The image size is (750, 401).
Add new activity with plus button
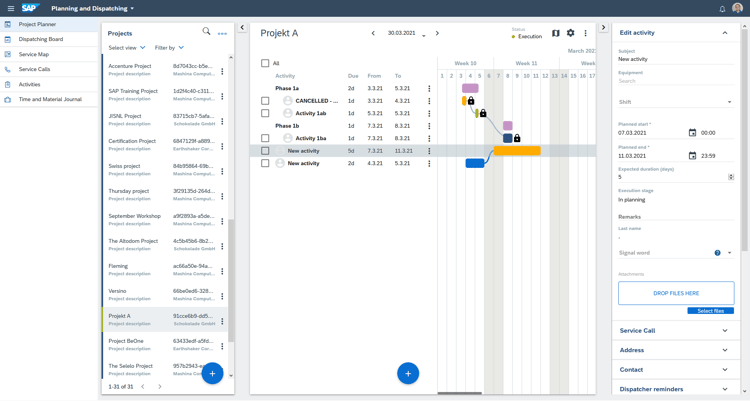[408, 374]
